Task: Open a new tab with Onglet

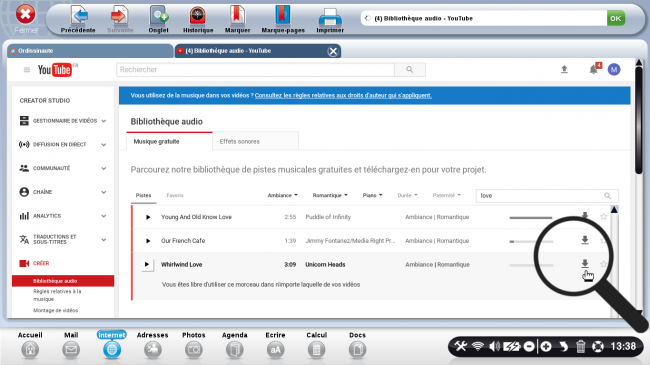Action: (x=158, y=19)
